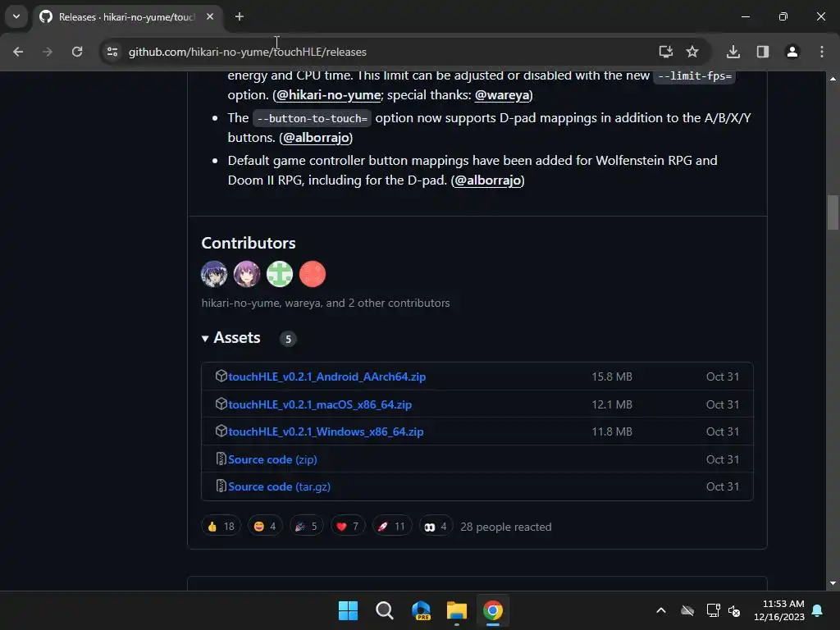Download touchHLE_v0.2.1_Android_AArch64.zip
This screenshot has height=630, width=840.
(326, 377)
